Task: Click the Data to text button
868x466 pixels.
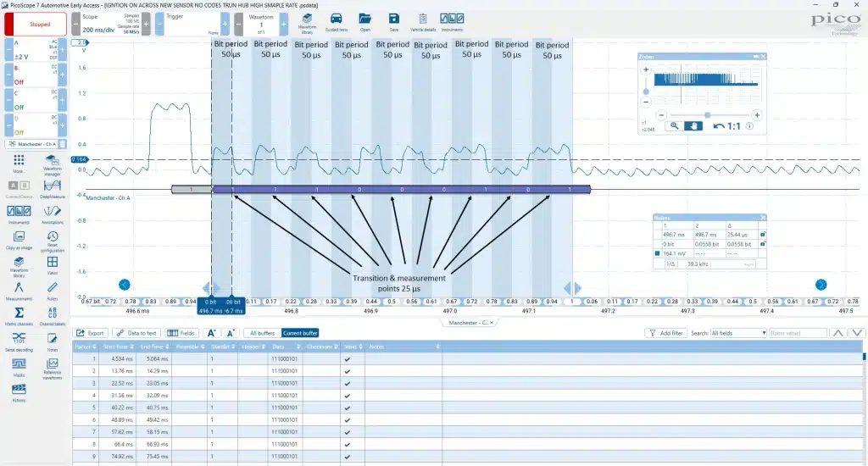Action: click(x=137, y=333)
